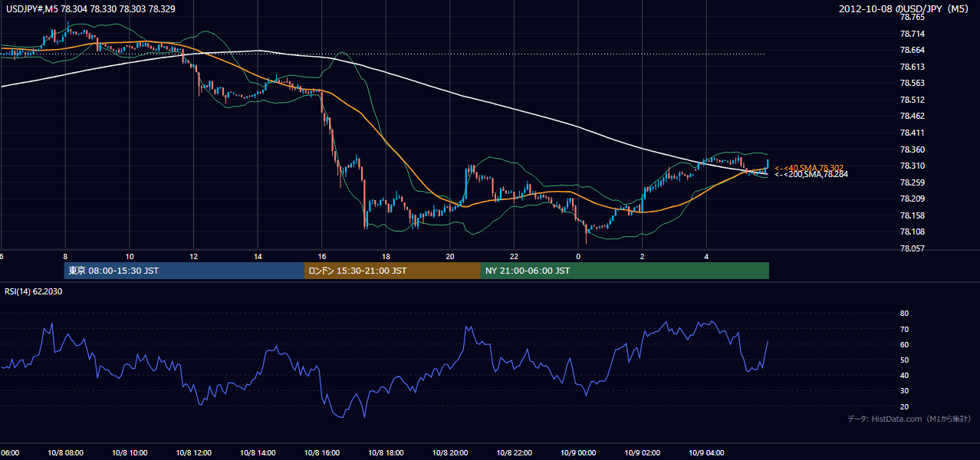Click the 10/9 04:00 time axis label
Viewport: 980px width, 460px height.
coord(707,453)
